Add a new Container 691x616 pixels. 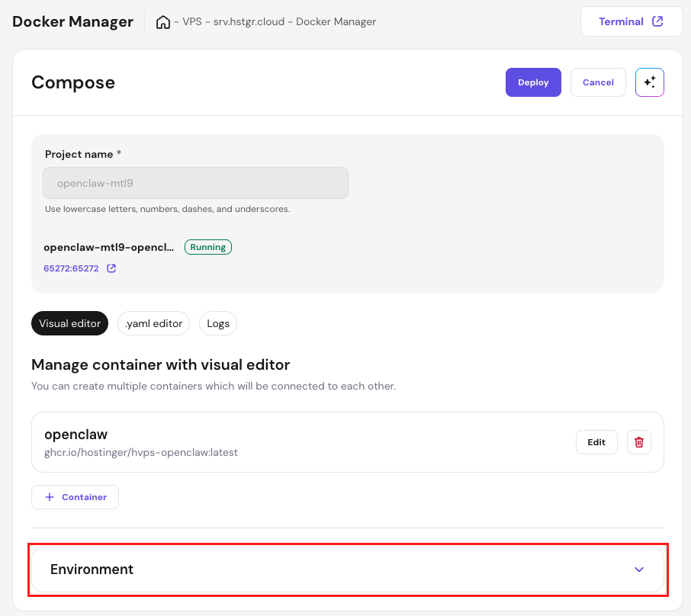click(75, 496)
